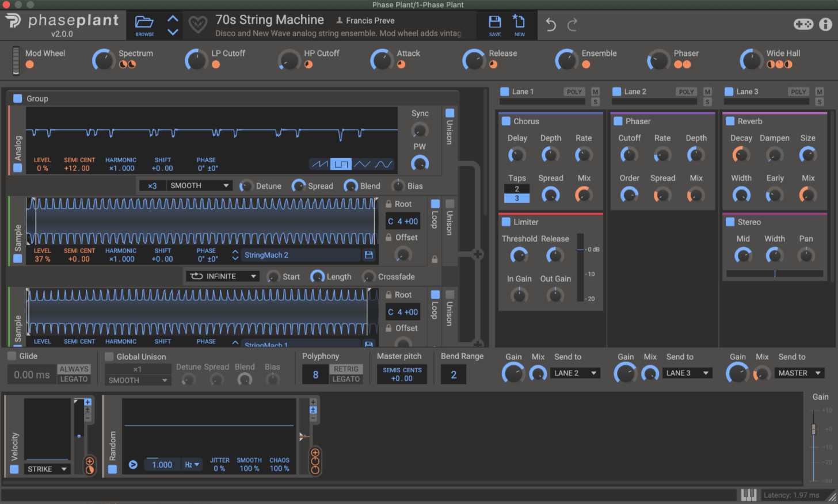838x504 pixels.
Task: Click the Root lock icon of StringMach 2 sampler
Action: point(389,204)
